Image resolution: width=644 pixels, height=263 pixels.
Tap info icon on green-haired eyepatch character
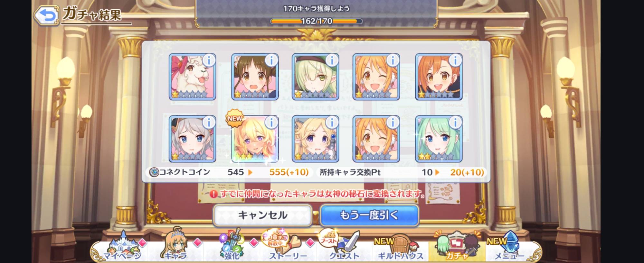[x=332, y=60]
